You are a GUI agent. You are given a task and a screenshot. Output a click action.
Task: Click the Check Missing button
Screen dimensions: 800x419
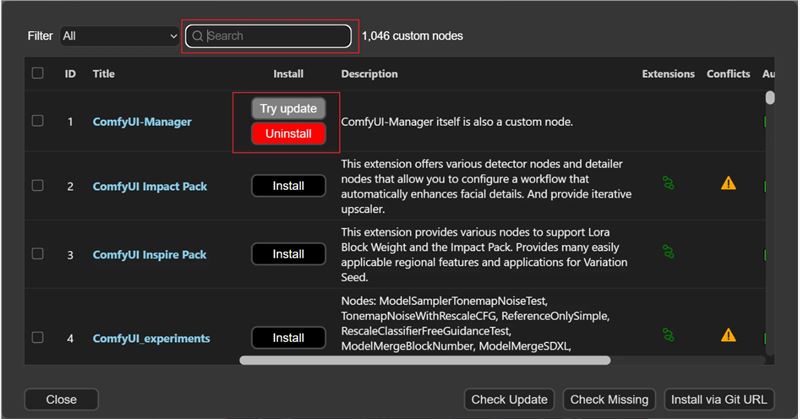tap(609, 400)
